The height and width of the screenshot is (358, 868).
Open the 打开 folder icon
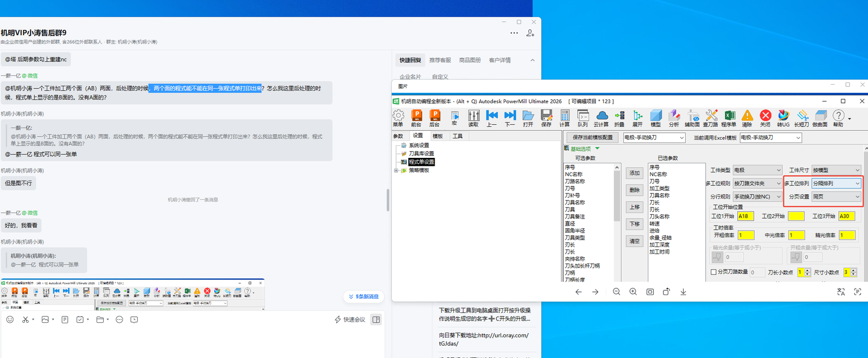click(528, 118)
